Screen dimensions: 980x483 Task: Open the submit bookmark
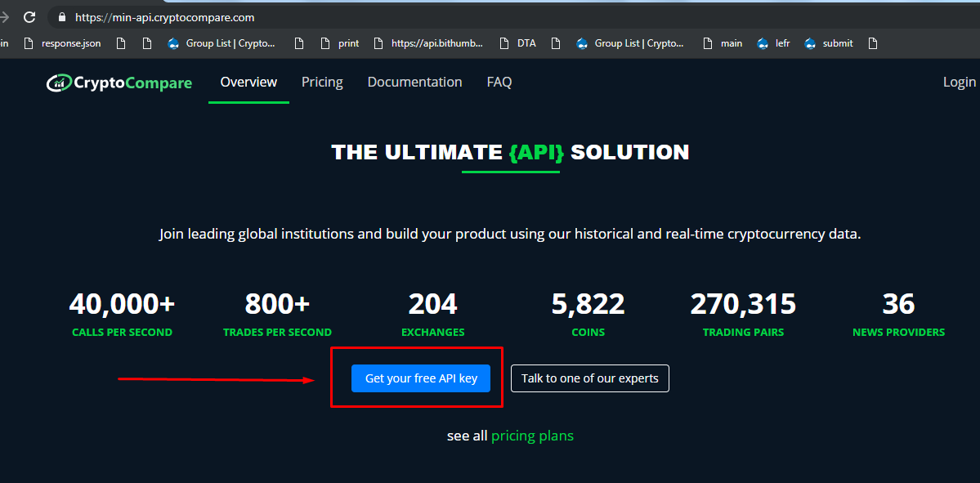(x=829, y=44)
